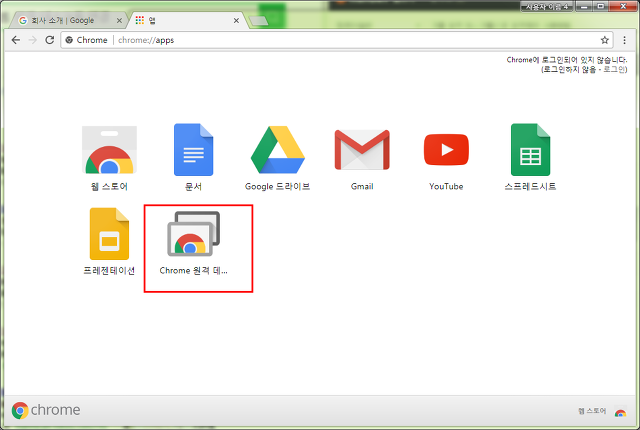Close the 앱 tab
The height and width of the screenshot is (430, 640).
236,20
